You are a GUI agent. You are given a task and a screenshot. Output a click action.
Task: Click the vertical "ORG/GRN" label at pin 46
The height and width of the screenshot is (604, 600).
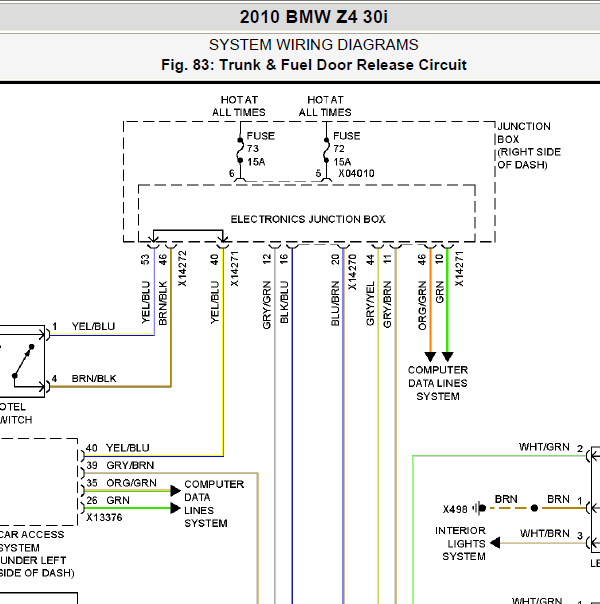tap(422, 305)
